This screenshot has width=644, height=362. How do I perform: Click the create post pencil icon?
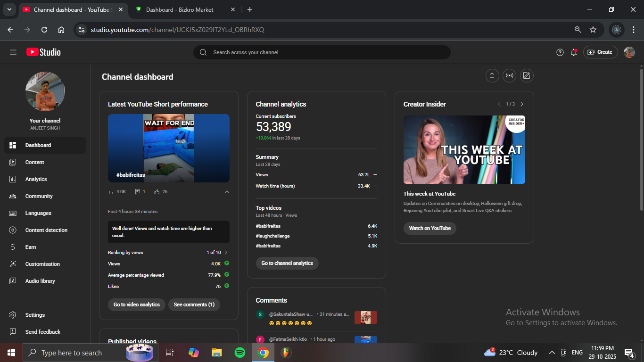pyautogui.click(x=527, y=76)
